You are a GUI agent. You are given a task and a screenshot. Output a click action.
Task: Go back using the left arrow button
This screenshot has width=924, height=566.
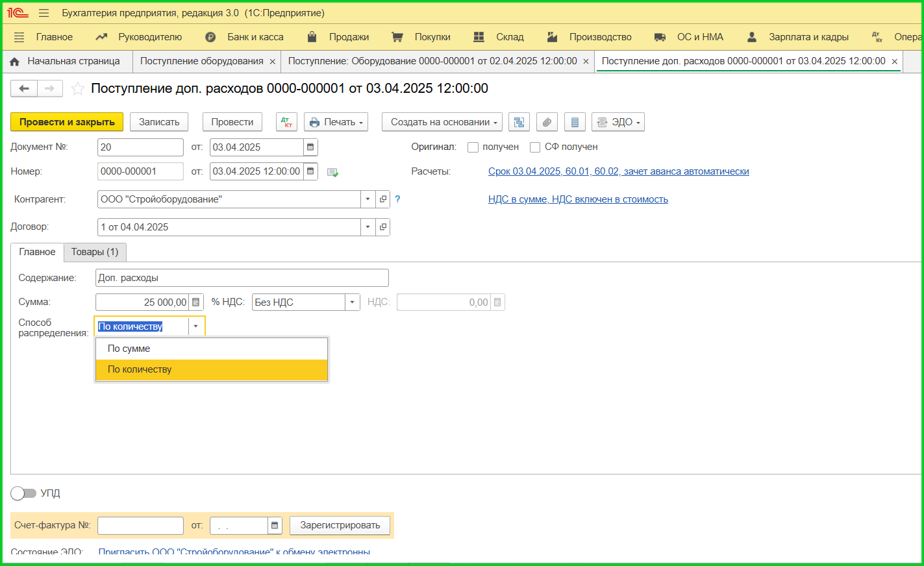[x=24, y=89]
